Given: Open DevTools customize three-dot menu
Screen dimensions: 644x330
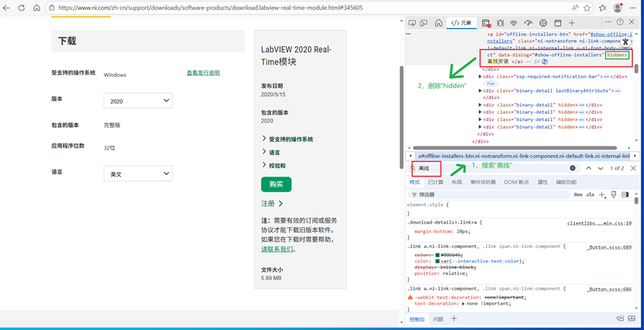Looking at the screenshot, I should (x=609, y=22).
